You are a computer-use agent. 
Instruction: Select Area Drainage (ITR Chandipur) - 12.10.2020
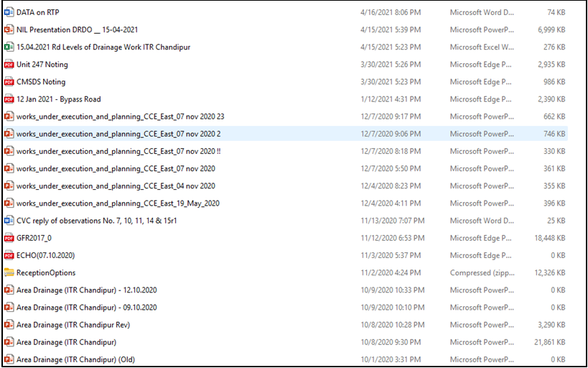click(86, 290)
